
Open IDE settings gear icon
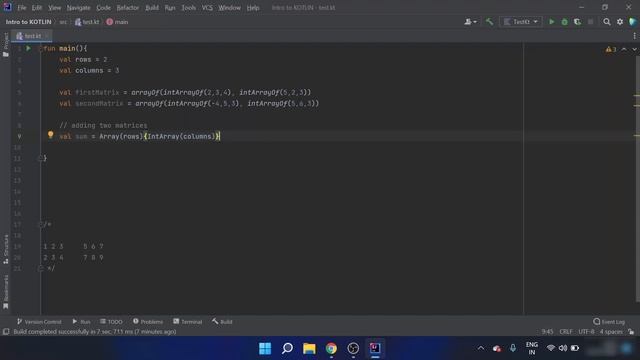tap(620, 22)
